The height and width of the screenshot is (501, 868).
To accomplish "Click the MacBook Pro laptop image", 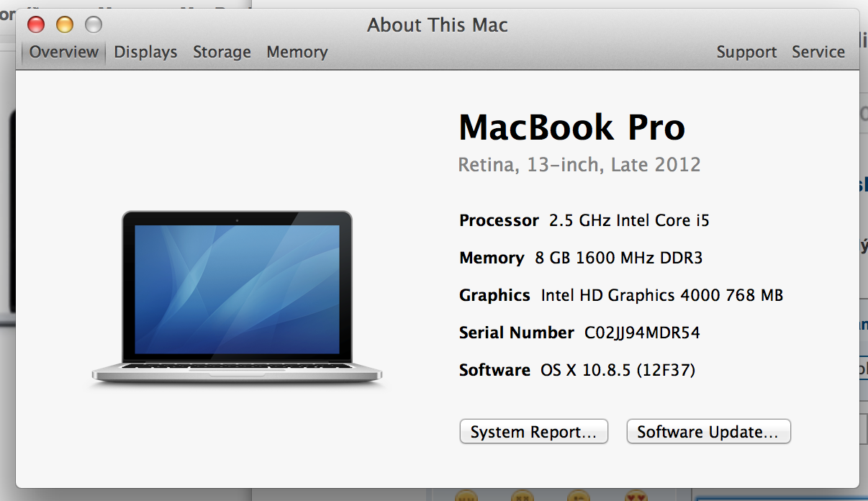I will [237, 297].
